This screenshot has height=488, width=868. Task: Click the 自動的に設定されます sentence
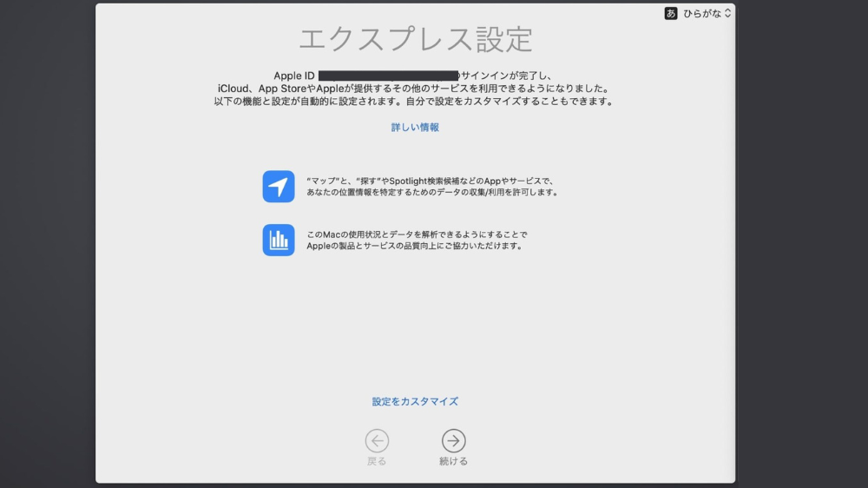point(415,102)
